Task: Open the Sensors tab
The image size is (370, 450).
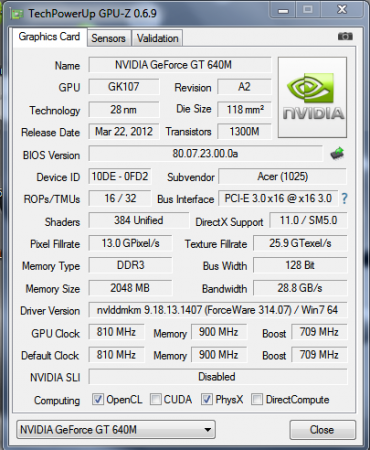Action: point(109,38)
